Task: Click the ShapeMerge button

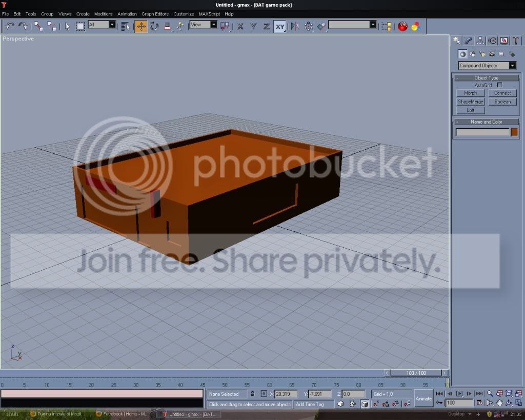Action: click(x=471, y=102)
